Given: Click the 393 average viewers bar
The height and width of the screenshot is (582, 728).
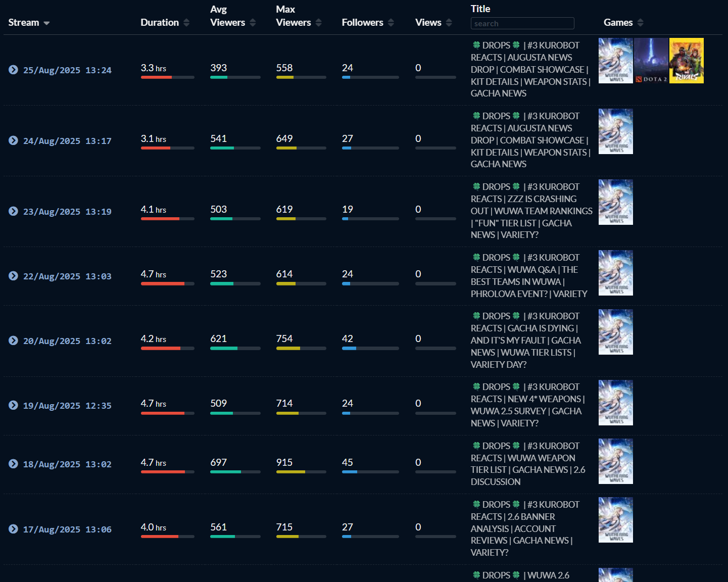Looking at the screenshot, I should pos(235,77).
